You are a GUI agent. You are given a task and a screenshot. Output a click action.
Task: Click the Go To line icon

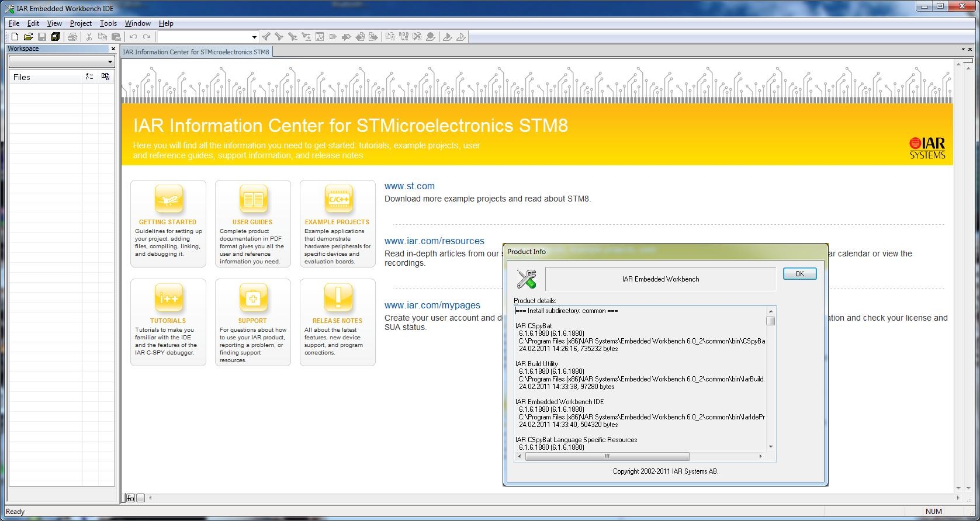point(319,37)
